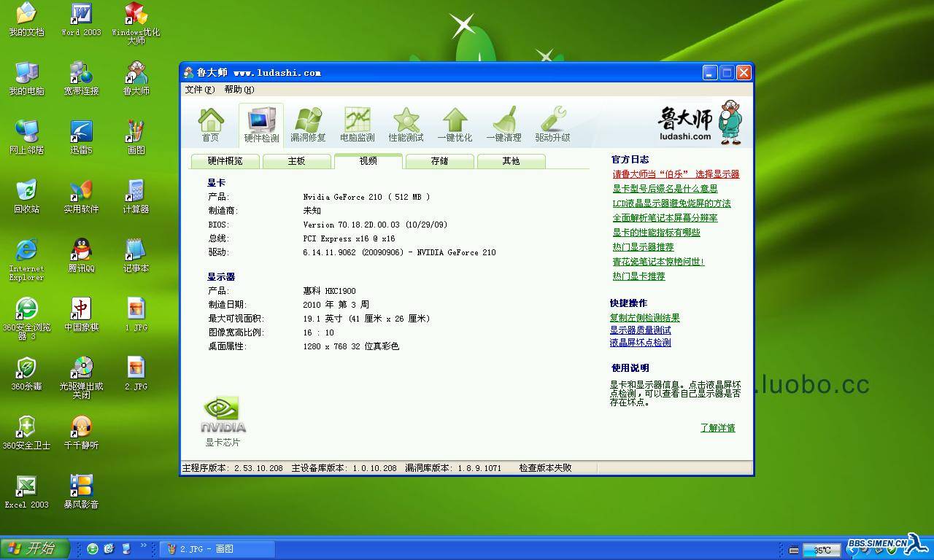Click 显示器质量测试 link
The width and height of the screenshot is (934, 560).
point(640,330)
